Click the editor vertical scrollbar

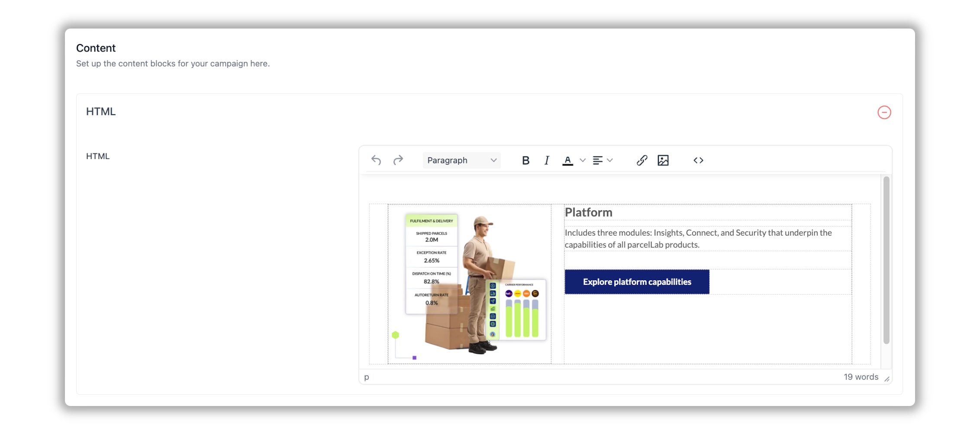coord(886,259)
